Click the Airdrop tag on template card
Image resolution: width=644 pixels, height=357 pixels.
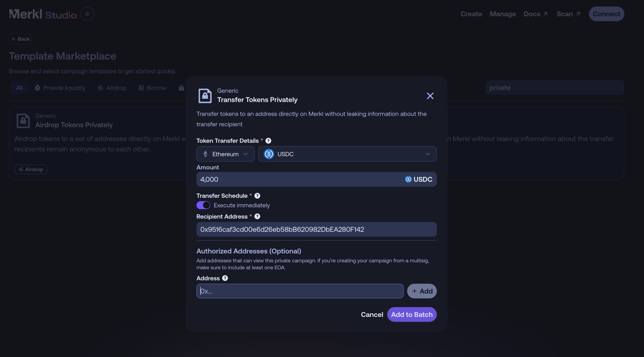click(31, 170)
